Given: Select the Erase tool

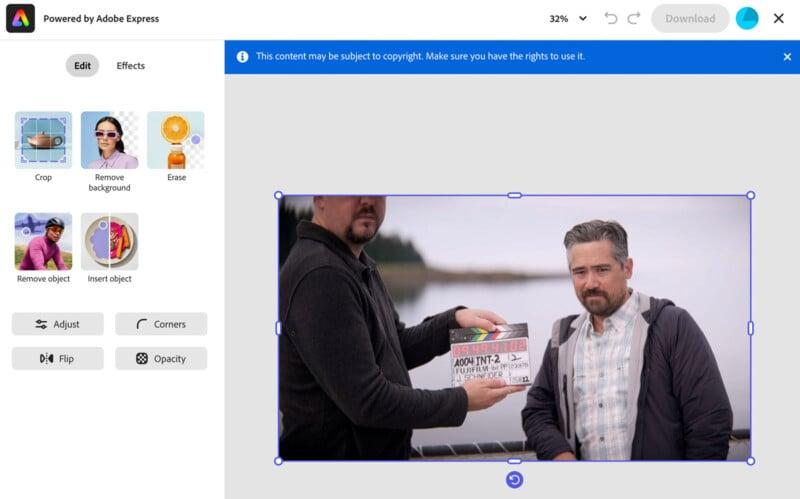Looking at the screenshot, I should click(176, 140).
